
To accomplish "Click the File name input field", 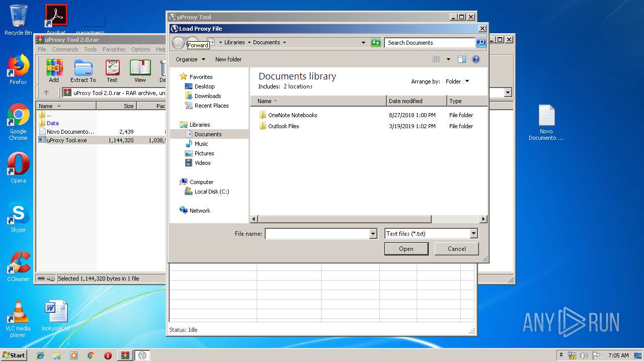I will [317, 234].
